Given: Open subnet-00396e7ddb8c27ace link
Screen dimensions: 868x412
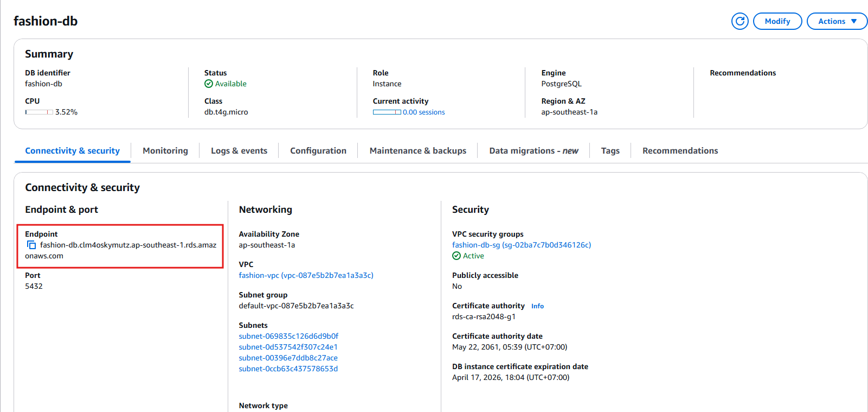Looking at the screenshot, I should point(288,358).
